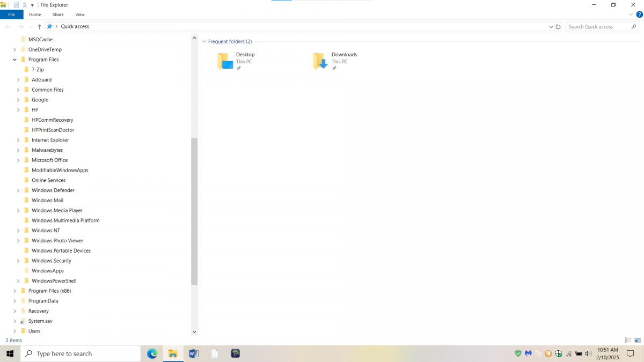The image size is (644, 362).
Task: Expand the ribbon with the chevron
Action: pos(631,14)
